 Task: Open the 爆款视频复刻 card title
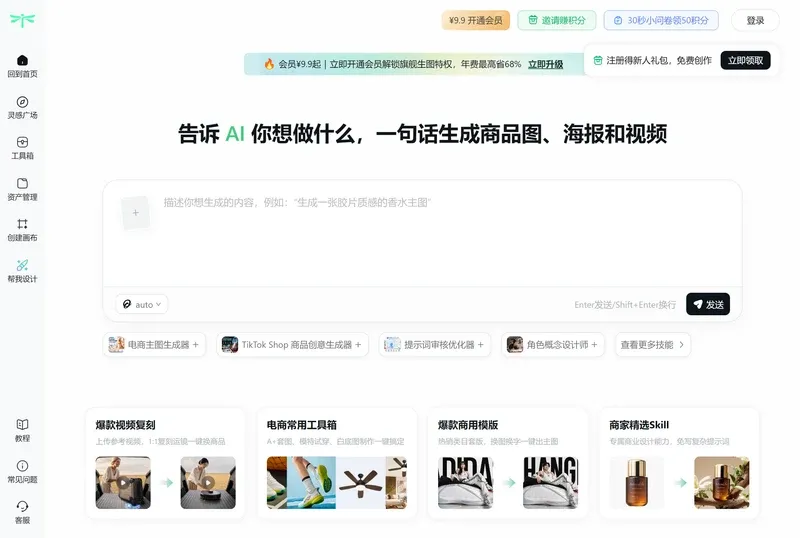coord(126,425)
